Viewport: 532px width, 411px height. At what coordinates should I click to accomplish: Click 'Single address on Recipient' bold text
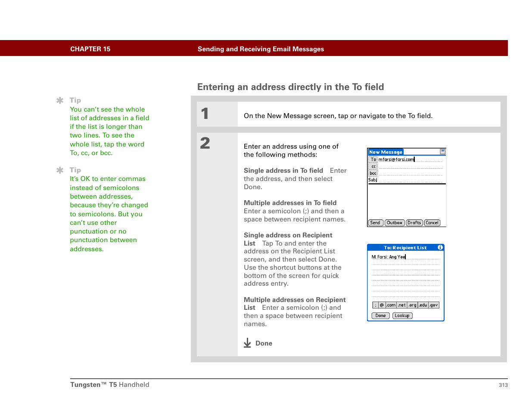point(288,235)
